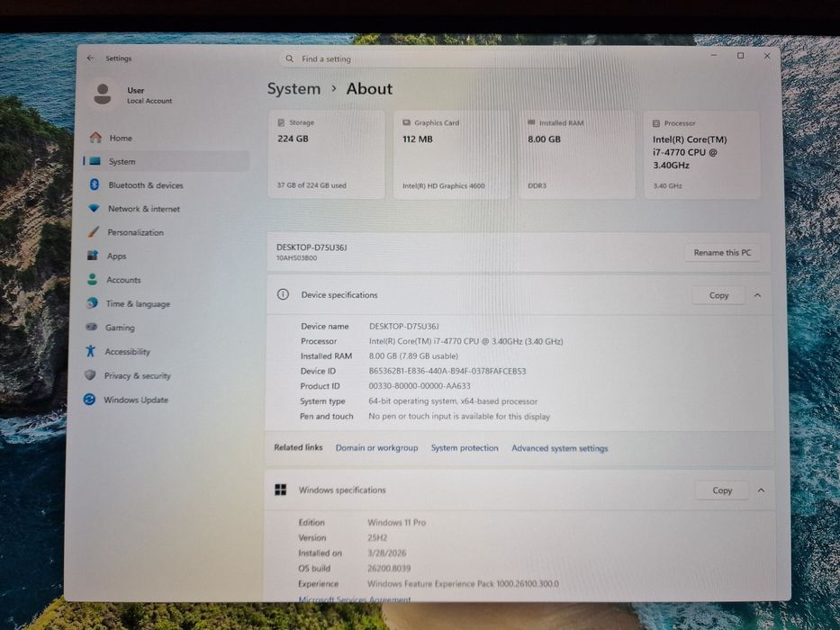The image size is (840, 630).
Task: Click the OS build value 26200.8039
Action: click(389, 569)
